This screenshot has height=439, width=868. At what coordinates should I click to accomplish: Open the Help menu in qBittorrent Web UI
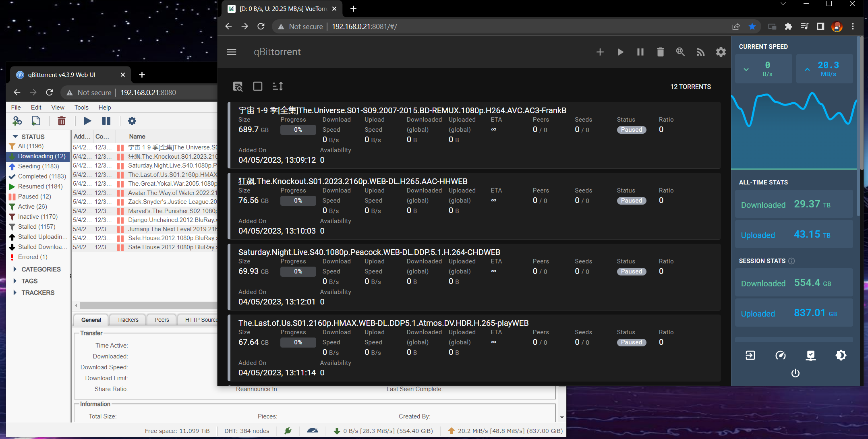(105, 107)
